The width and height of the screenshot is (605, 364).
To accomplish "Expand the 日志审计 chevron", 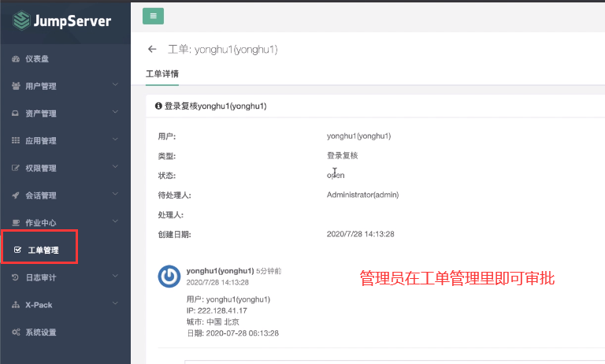I will (115, 276).
